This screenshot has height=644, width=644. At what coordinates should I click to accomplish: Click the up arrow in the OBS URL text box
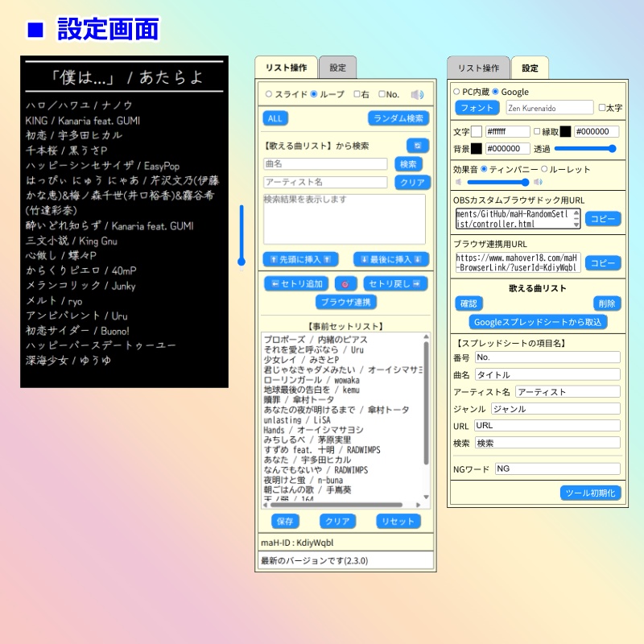tap(576, 213)
